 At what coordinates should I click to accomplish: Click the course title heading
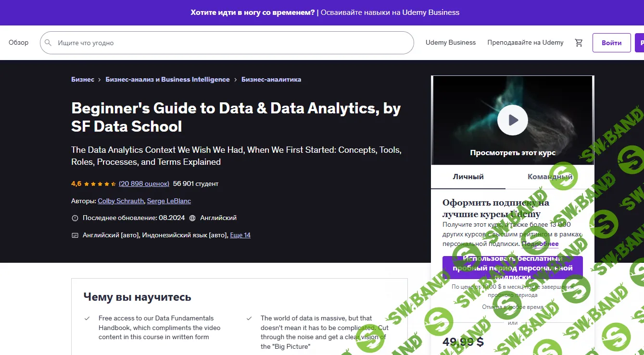(236, 117)
